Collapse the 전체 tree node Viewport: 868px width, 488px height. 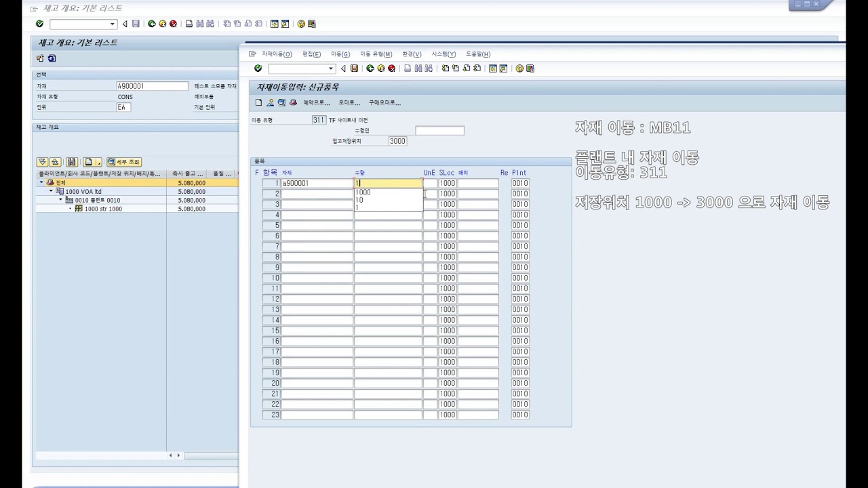point(41,183)
